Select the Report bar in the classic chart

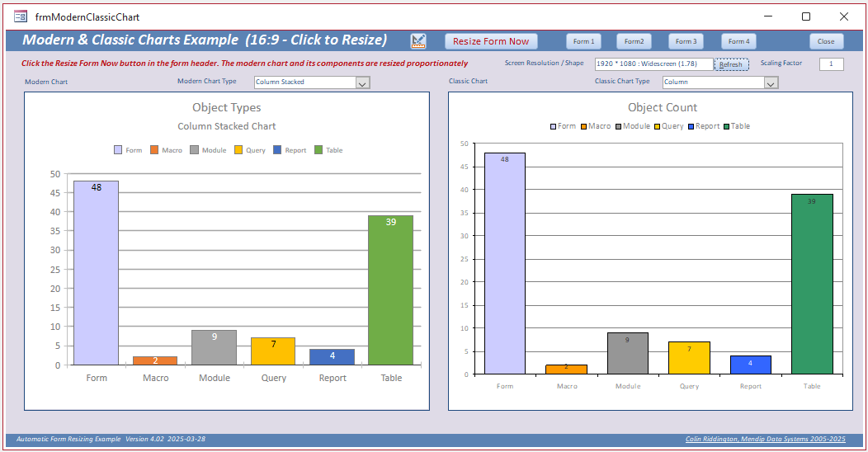(751, 365)
